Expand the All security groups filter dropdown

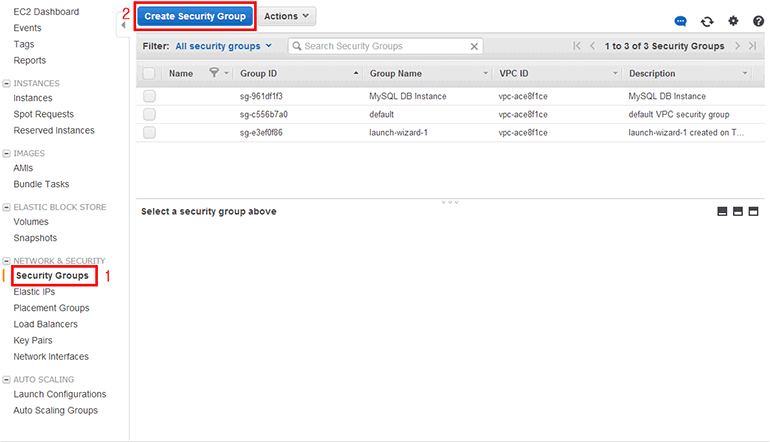coord(223,46)
